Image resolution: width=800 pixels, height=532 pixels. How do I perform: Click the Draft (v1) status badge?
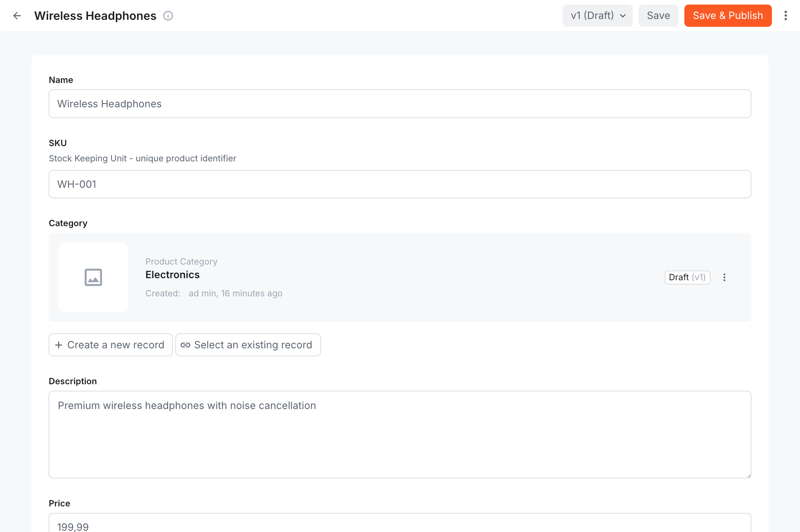687,277
